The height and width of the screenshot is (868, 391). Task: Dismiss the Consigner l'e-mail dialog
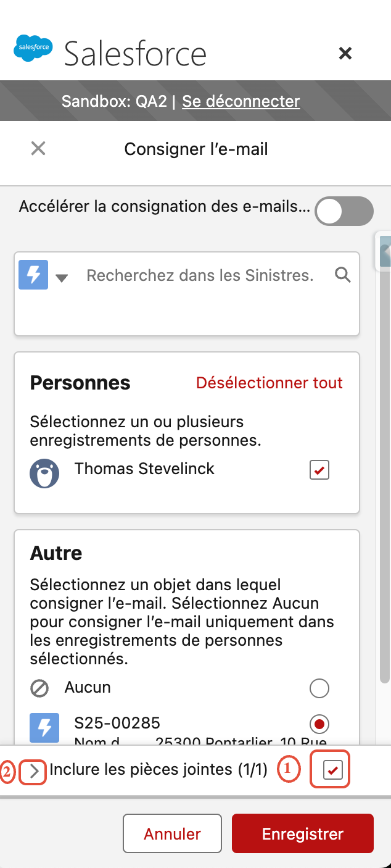click(38, 149)
